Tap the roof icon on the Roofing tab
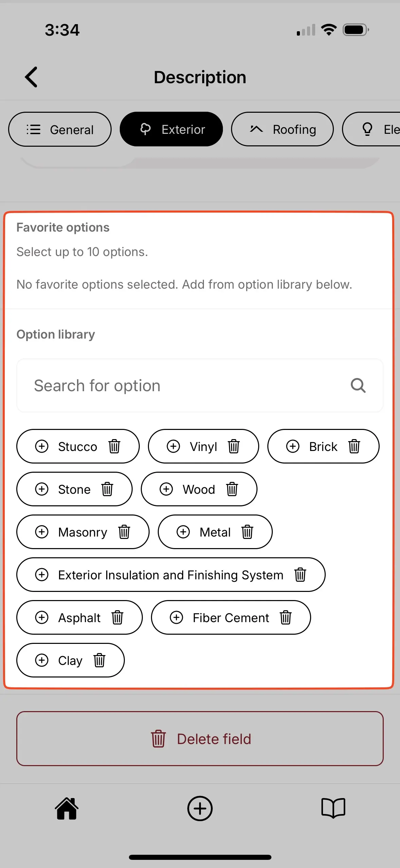Image resolution: width=400 pixels, height=868 pixels. pos(257,129)
